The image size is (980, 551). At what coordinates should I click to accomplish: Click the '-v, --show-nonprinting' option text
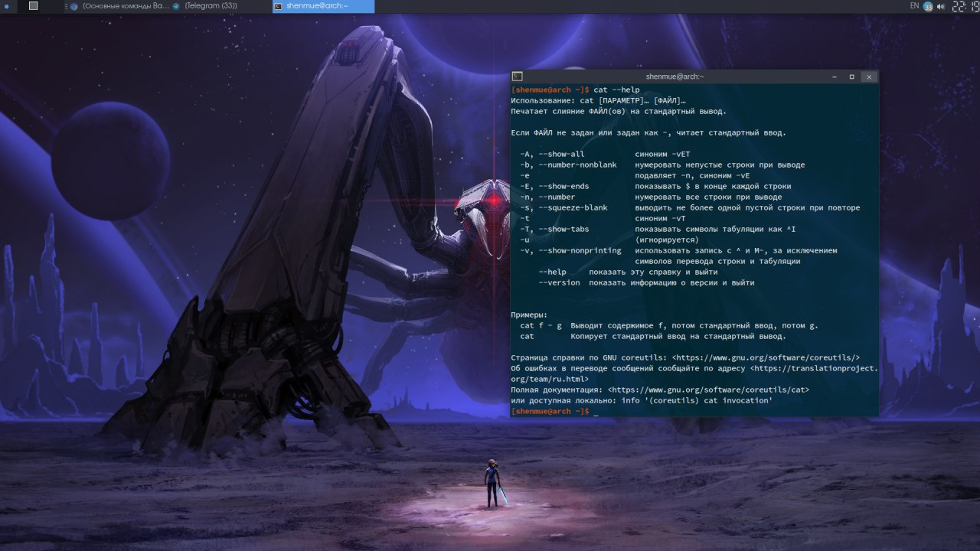(570, 250)
